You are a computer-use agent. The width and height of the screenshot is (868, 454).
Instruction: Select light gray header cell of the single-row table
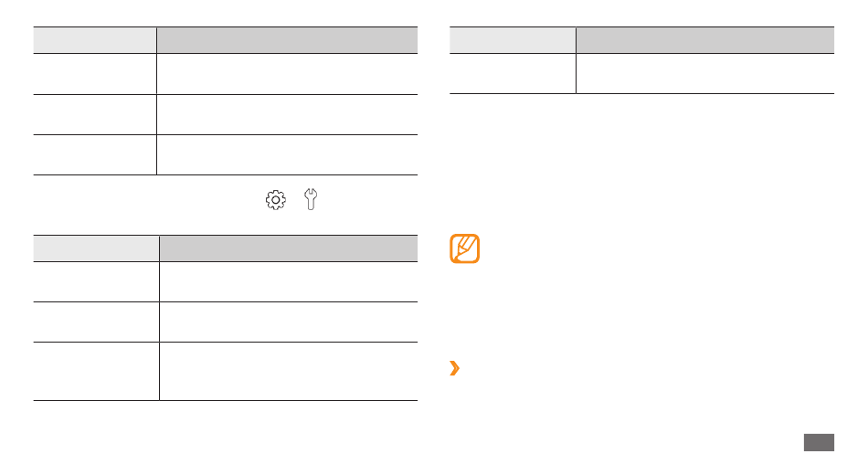tap(513, 40)
